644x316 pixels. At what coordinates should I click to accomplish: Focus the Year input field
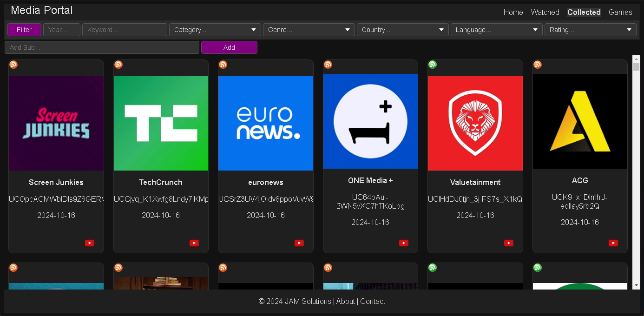pyautogui.click(x=62, y=30)
